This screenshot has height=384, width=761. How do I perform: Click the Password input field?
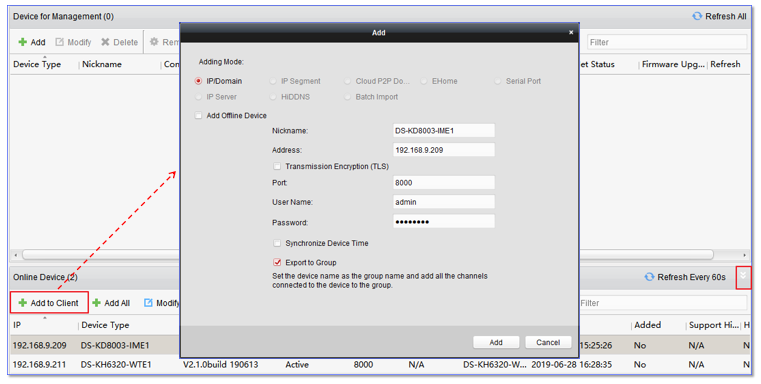tap(444, 222)
